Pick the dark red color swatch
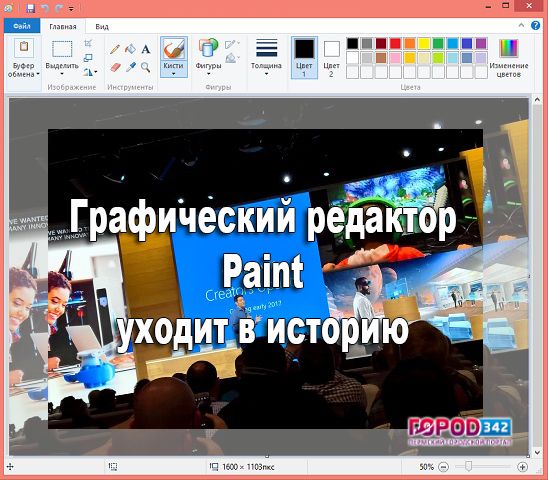548x480 pixels. coord(381,44)
